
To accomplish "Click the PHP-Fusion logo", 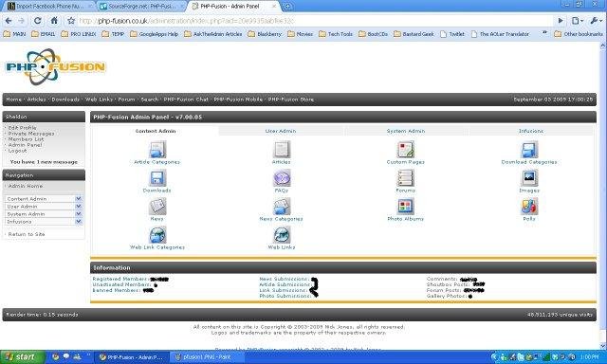I will tap(55, 66).
